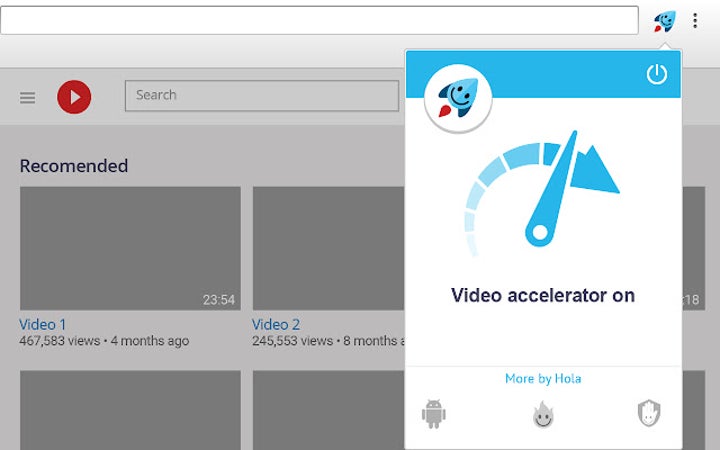Click into the Search field
The width and height of the screenshot is (720, 450).
(261, 96)
